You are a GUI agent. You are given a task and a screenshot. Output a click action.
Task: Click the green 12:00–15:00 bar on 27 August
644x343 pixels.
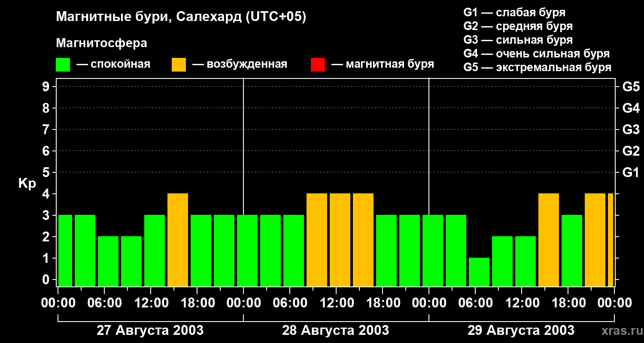(155, 251)
